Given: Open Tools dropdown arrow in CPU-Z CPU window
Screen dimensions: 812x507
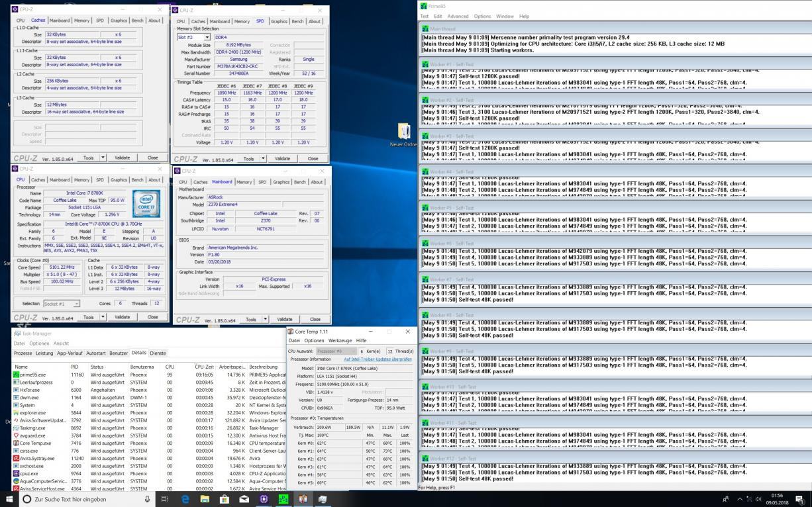Looking at the screenshot, I should (x=103, y=317).
